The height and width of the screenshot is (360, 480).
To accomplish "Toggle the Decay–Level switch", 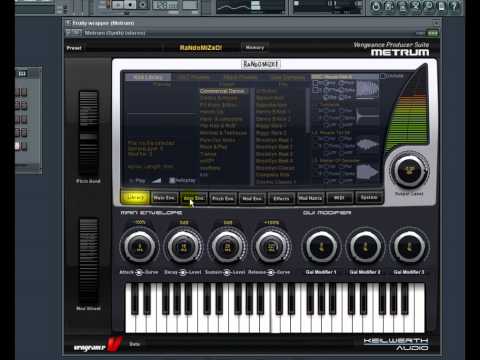I will 183,272.
